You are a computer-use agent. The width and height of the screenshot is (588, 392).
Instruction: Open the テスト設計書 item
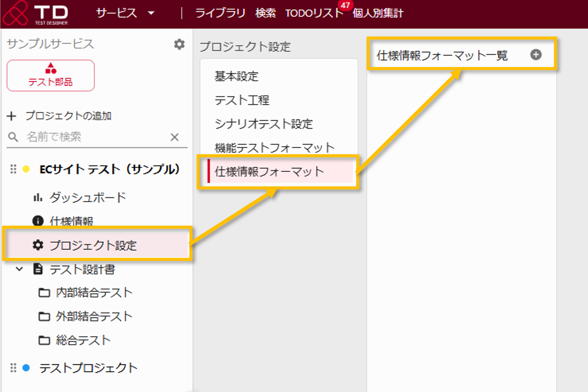[x=82, y=269]
